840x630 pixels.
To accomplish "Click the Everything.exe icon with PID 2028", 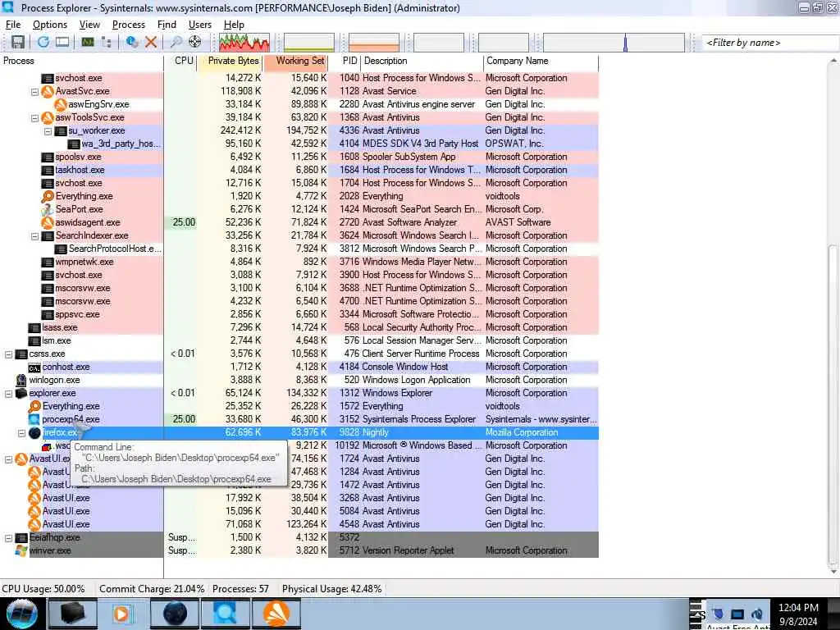I will click(x=48, y=196).
